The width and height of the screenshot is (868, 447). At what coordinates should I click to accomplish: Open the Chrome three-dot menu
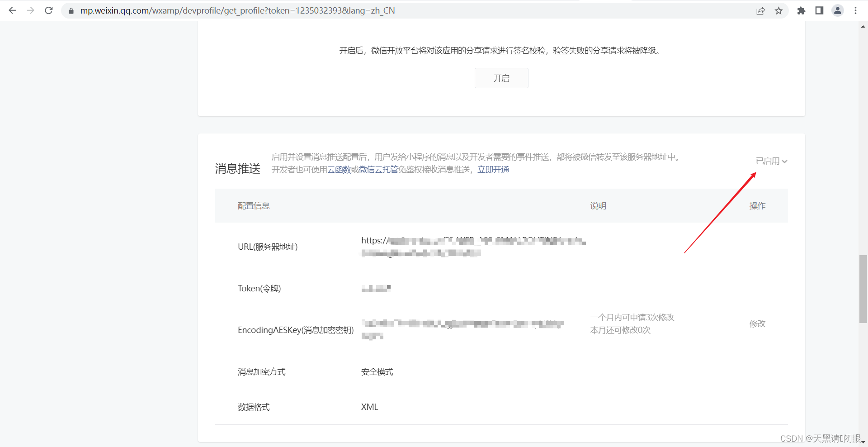(856, 10)
